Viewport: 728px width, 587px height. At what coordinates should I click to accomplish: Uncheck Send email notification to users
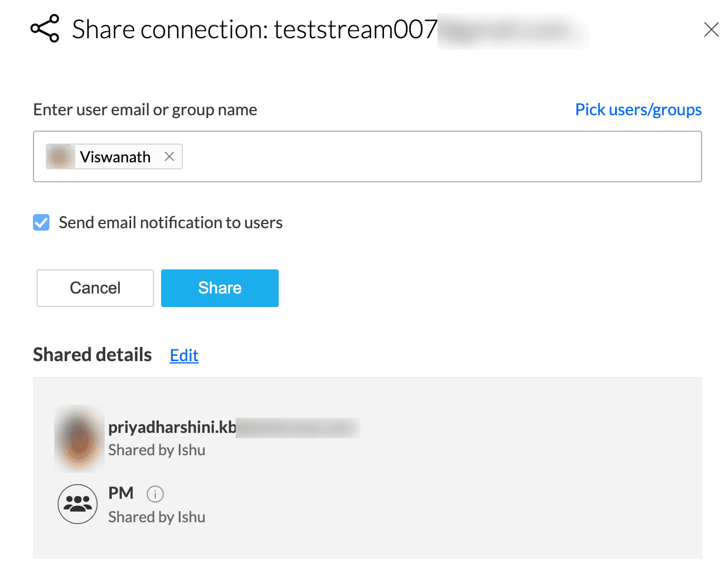41,222
